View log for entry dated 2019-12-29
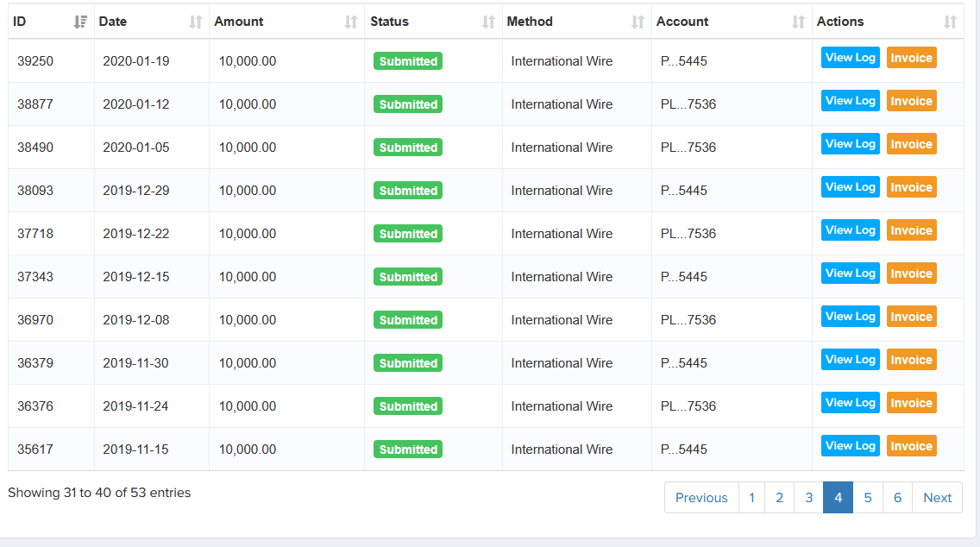This screenshot has height=547, width=980. 850,187
